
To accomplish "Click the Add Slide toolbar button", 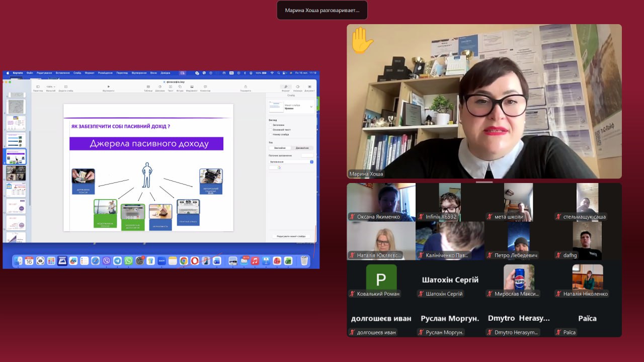I will (x=65, y=87).
